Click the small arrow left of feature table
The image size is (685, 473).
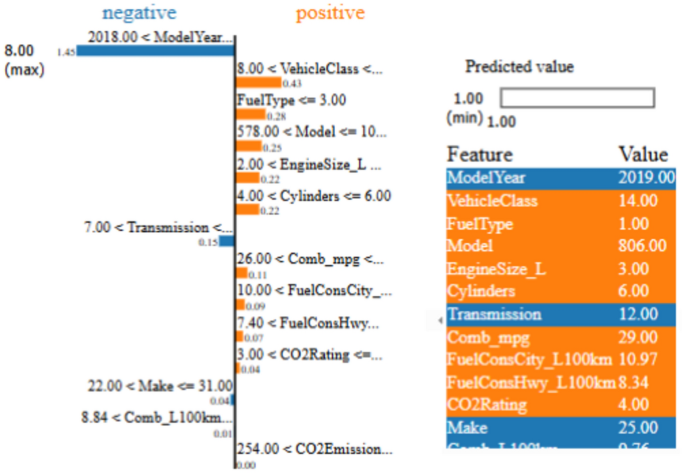tap(441, 320)
